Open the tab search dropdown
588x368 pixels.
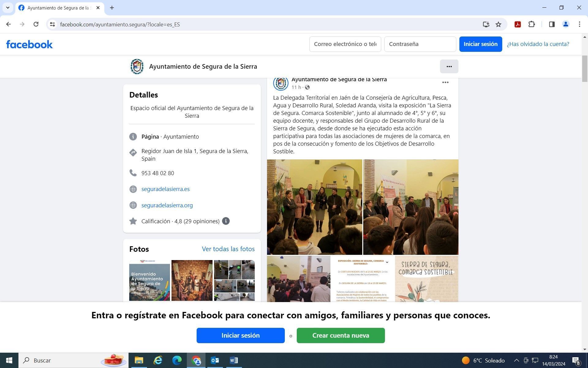coord(8,8)
